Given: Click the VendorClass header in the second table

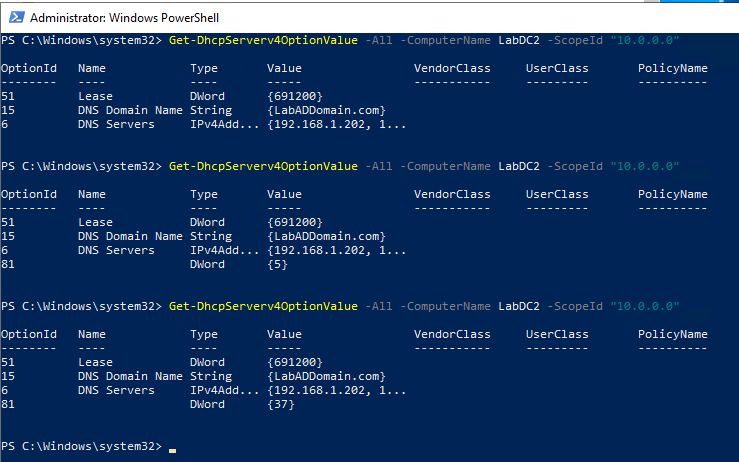Looking at the screenshot, I should [x=452, y=194].
